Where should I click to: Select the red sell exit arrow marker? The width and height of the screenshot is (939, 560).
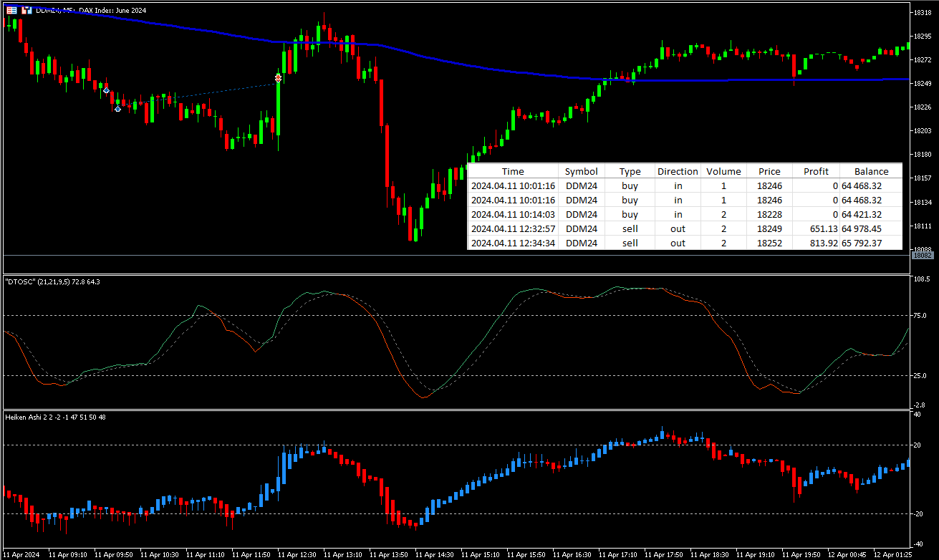[x=278, y=77]
